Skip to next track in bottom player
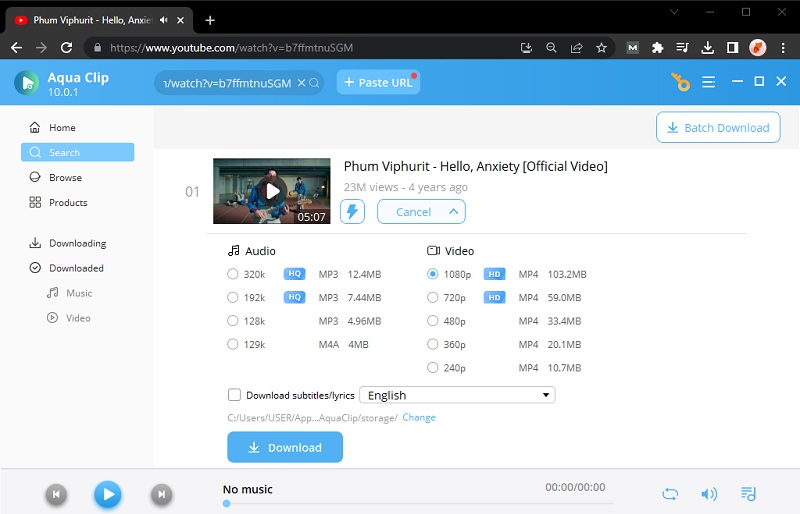Image resolution: width=800 pixels, height=514 pixels. coord(161,494)
